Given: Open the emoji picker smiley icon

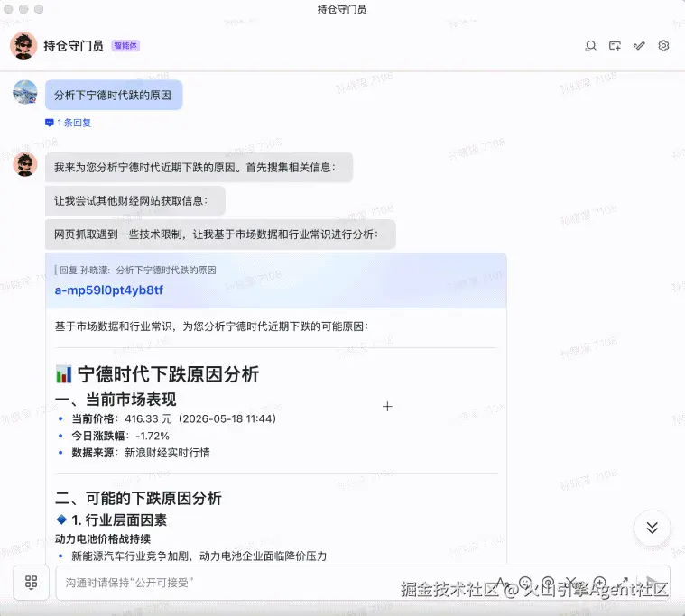Looking at the screenshot, I should pyautogui.click(x=525, y=583).
